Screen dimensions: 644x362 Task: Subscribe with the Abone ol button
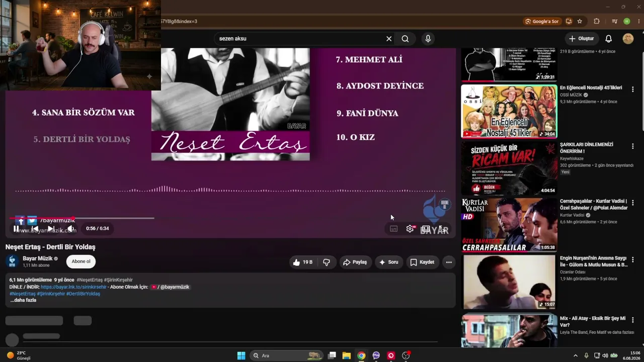click(x=81, y=261)
